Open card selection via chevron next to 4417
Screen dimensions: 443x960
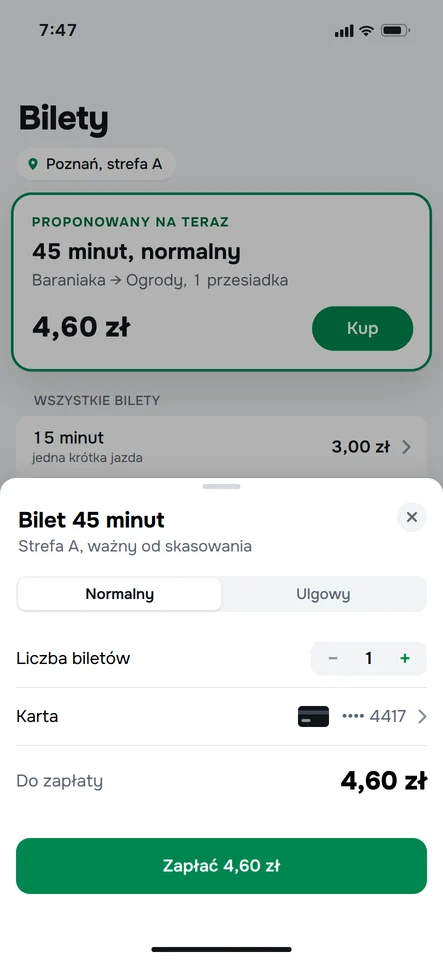(422, 716)
